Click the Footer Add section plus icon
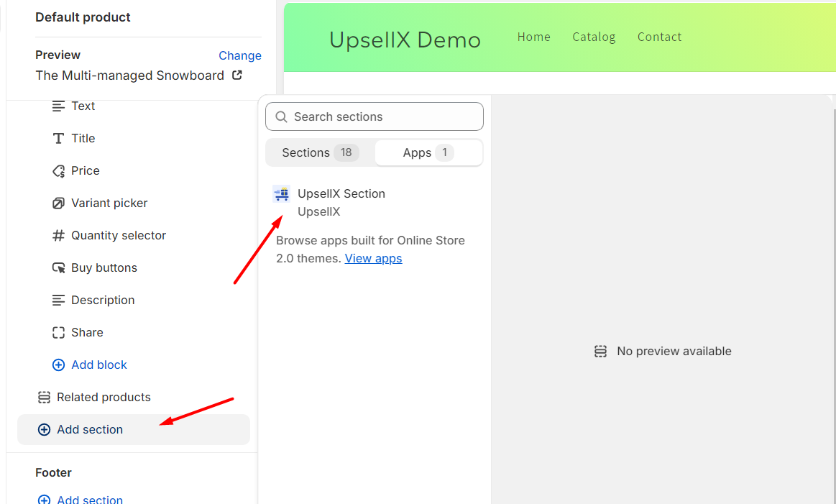Screen dimensions: 836x504 click(x=44, y=500)
